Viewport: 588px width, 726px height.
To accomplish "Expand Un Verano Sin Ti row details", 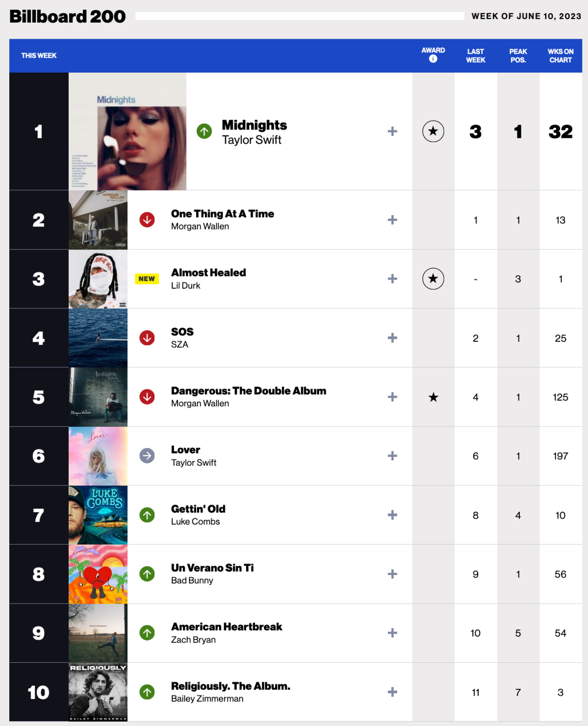I will point(392,574).
